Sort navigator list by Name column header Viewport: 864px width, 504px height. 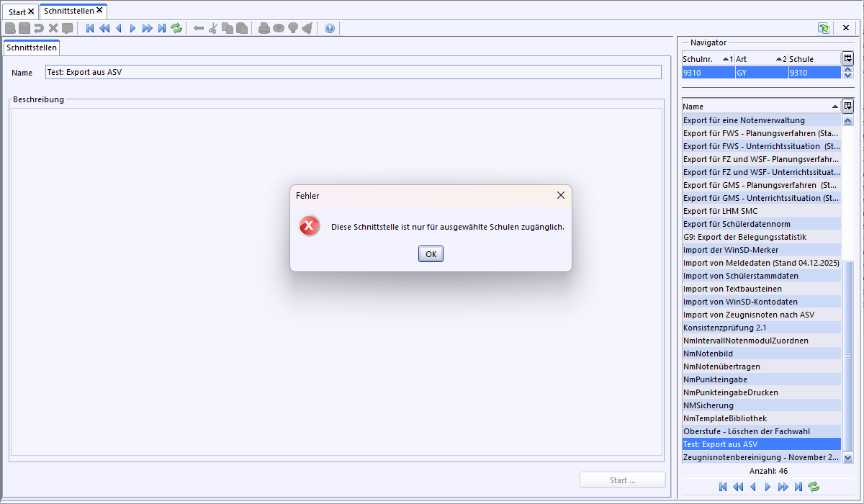[756, 107]
